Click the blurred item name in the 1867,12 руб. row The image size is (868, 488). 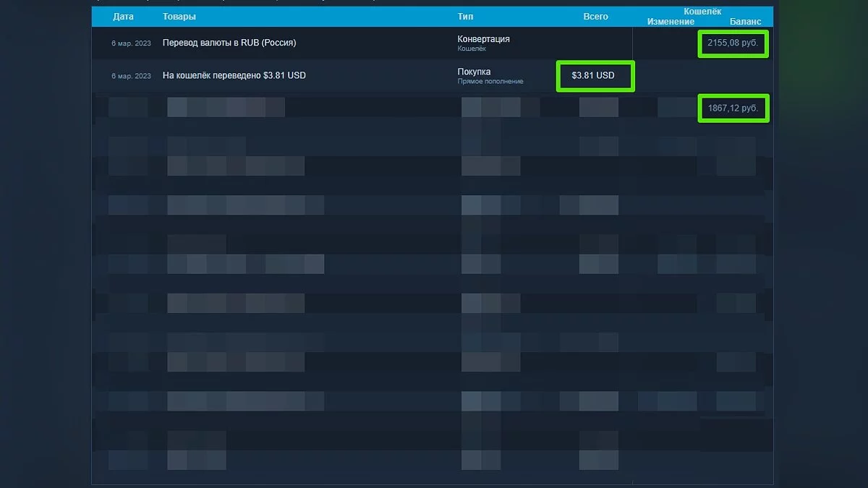tap(226, 108)
